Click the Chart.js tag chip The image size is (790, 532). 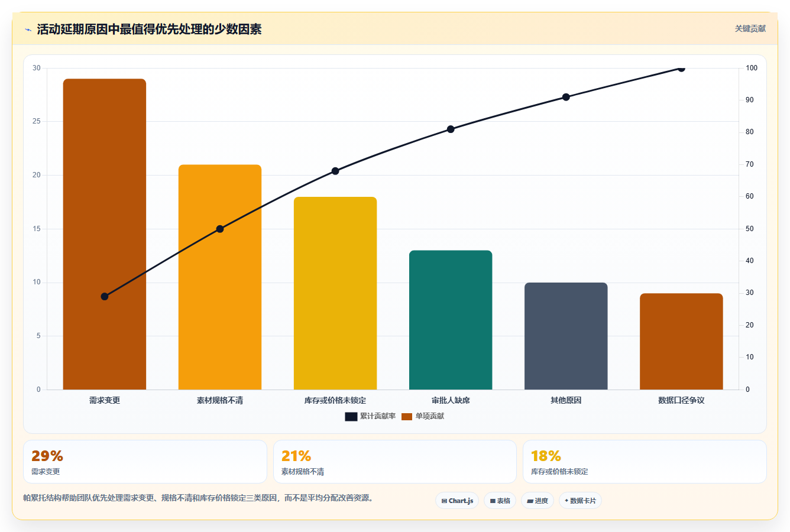point(457,501)
